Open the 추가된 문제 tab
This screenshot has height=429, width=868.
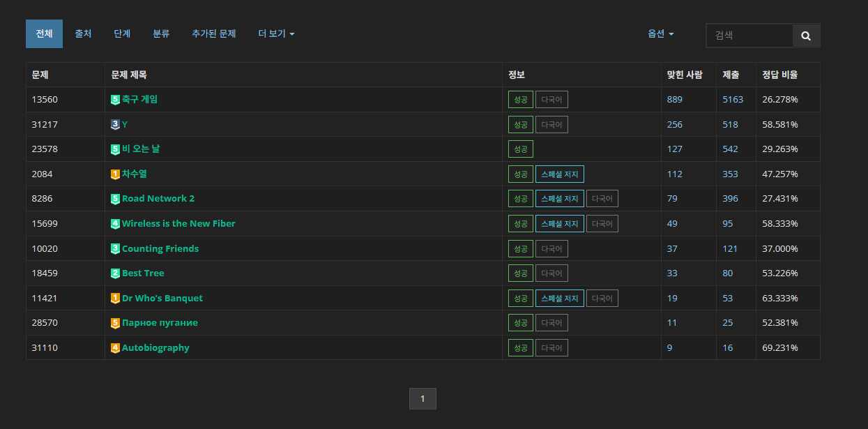click(x=214, y=33)
